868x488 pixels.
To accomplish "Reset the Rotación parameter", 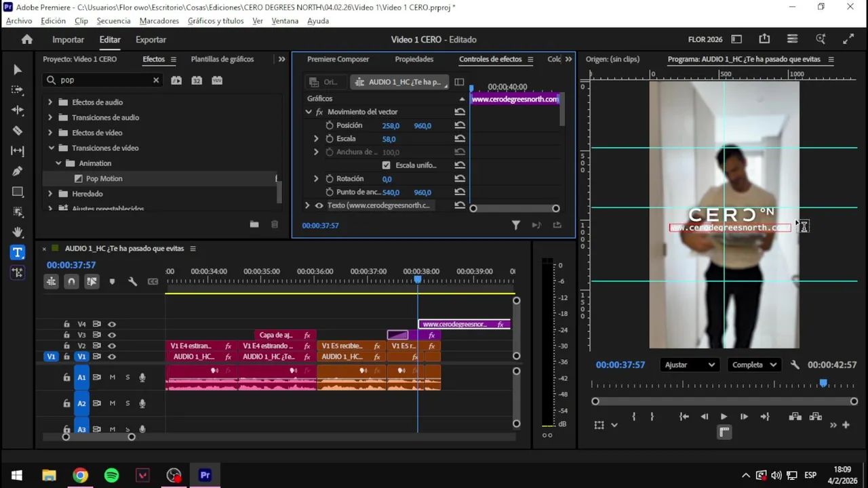I will [460, 179].
